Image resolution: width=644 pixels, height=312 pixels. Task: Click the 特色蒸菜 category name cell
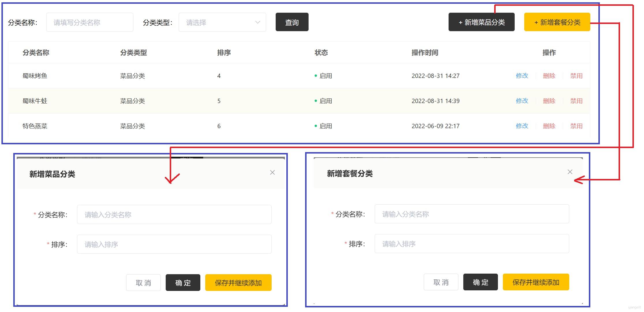click(x=35, y=126)
